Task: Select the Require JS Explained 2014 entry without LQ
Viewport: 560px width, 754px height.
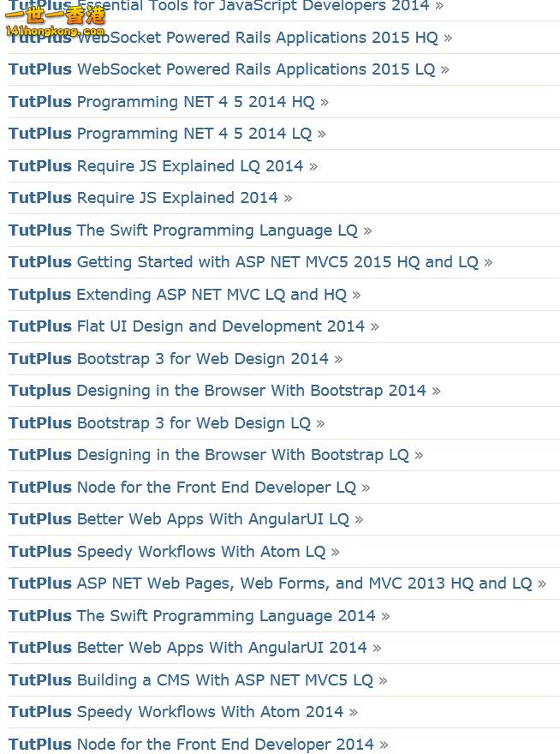Action: 150,198
